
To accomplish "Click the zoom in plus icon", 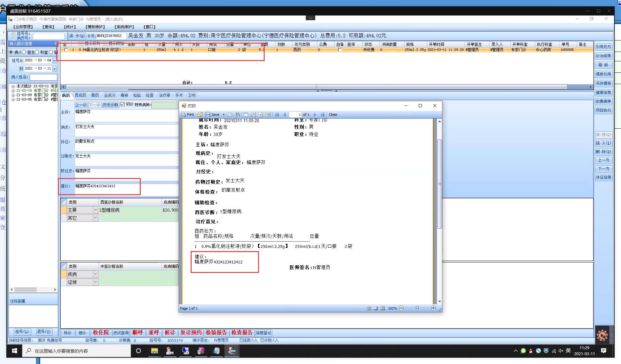I will 433,308.
